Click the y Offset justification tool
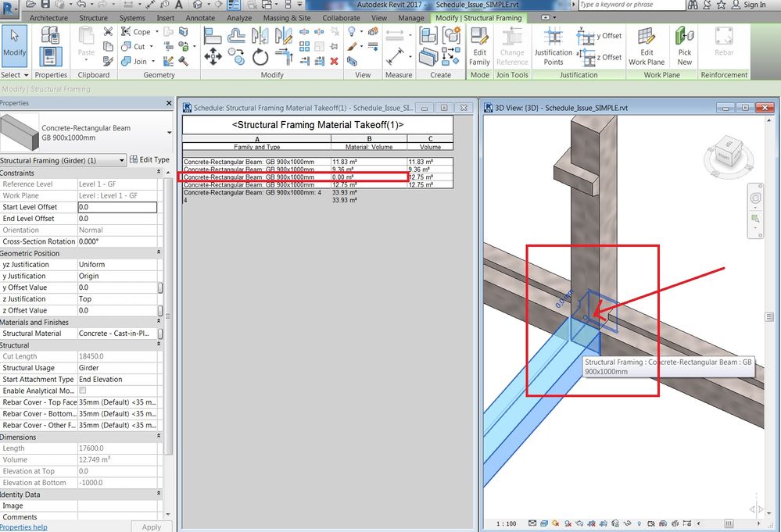 599,37
